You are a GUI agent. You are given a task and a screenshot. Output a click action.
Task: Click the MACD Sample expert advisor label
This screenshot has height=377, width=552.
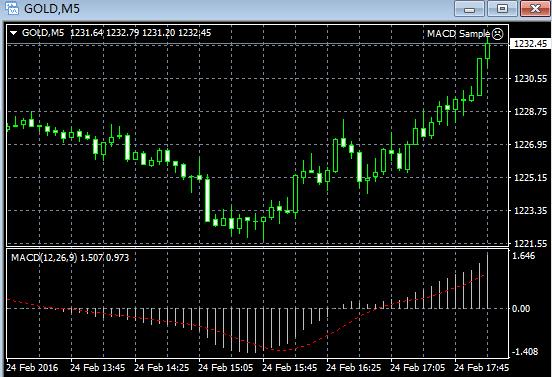458,34
